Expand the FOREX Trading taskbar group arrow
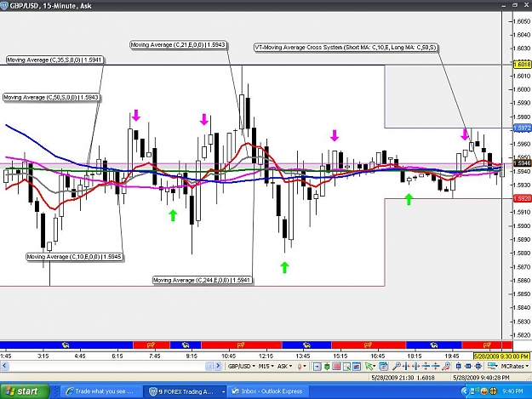The height and width of the screenshot is (399, 532). [x=223, y=391]
